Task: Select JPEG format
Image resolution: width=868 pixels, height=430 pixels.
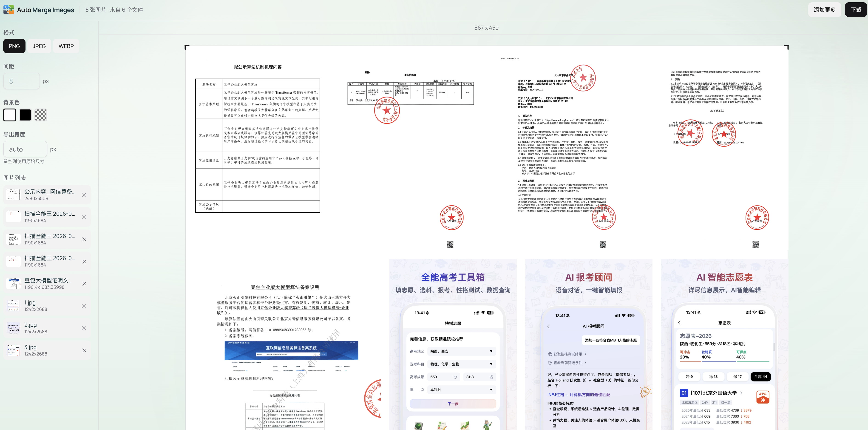Action: pyautogui.click(x=39, y=46)
